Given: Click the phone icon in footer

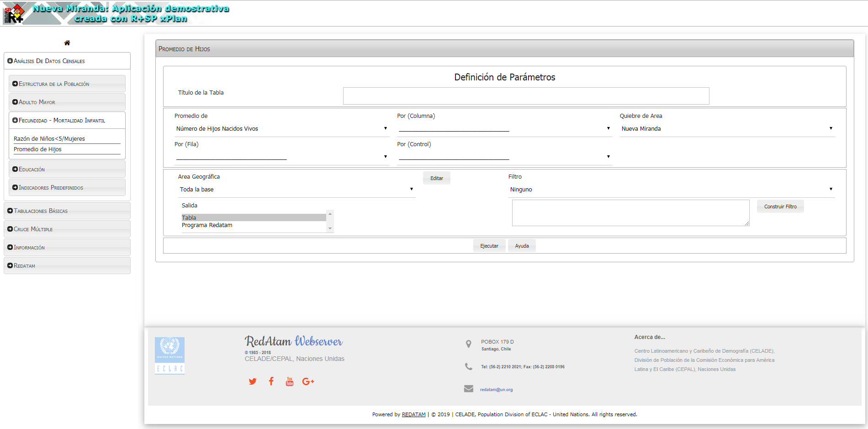Looking at the screenshot, I should coord(469,366).
